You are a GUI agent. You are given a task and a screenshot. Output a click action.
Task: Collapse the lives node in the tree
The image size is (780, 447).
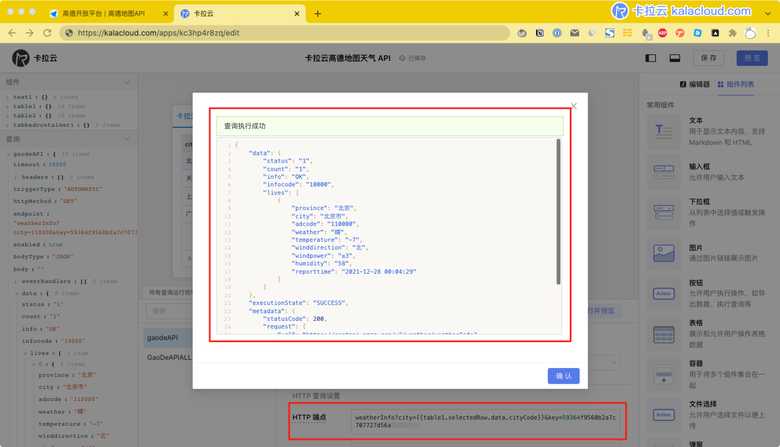[x=25, y=353]
